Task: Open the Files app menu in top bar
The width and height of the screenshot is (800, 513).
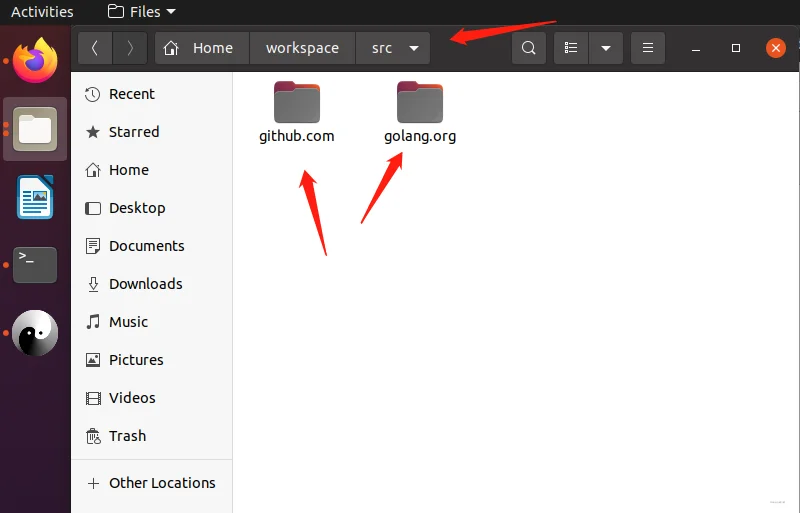Action: click(142, 11)
